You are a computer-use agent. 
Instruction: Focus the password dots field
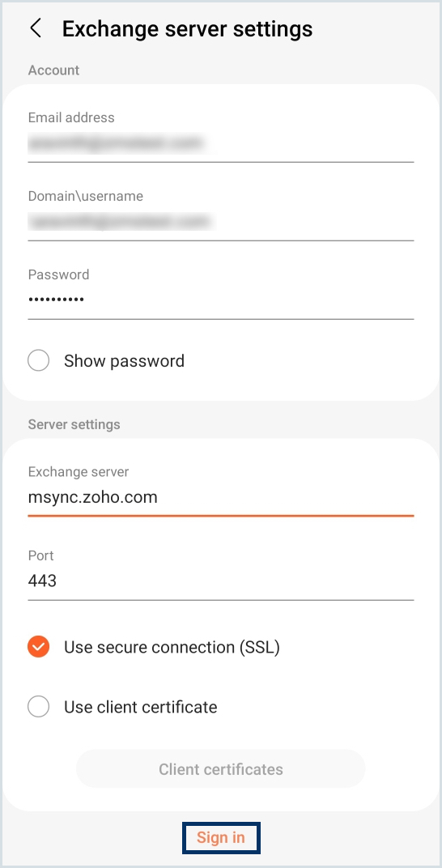click(221, 300)
